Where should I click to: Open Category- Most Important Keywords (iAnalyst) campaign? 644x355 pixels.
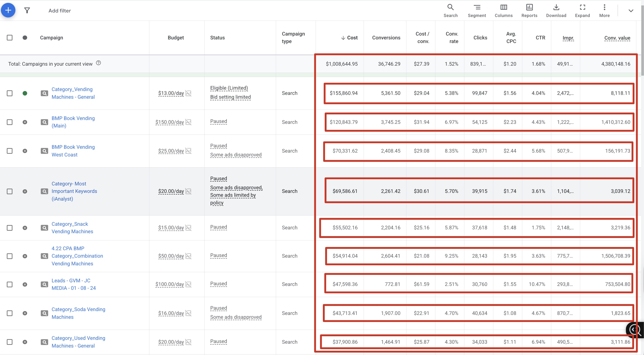click(x=74, y=191)
